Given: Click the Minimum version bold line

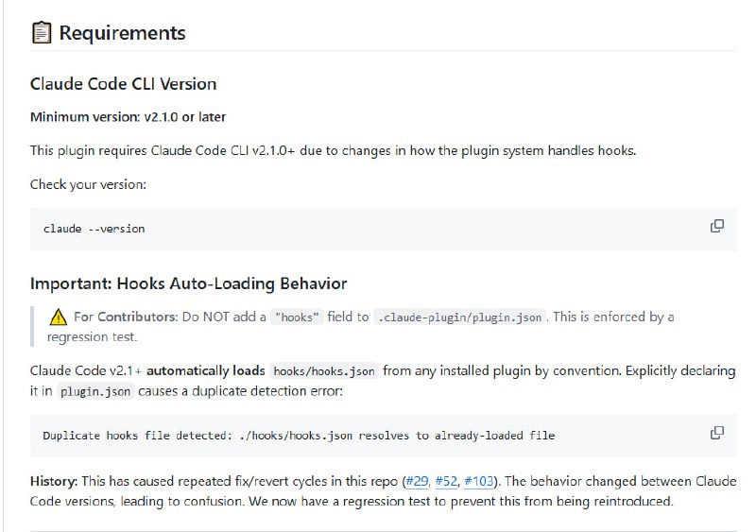Looking at the screenshot, I should point(128,117).
